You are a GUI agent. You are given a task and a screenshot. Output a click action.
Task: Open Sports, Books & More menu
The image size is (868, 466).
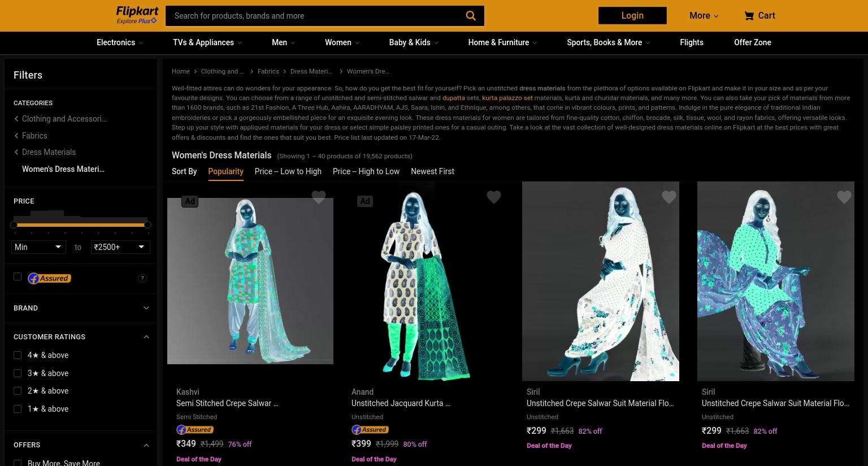(x=608, y=42)
